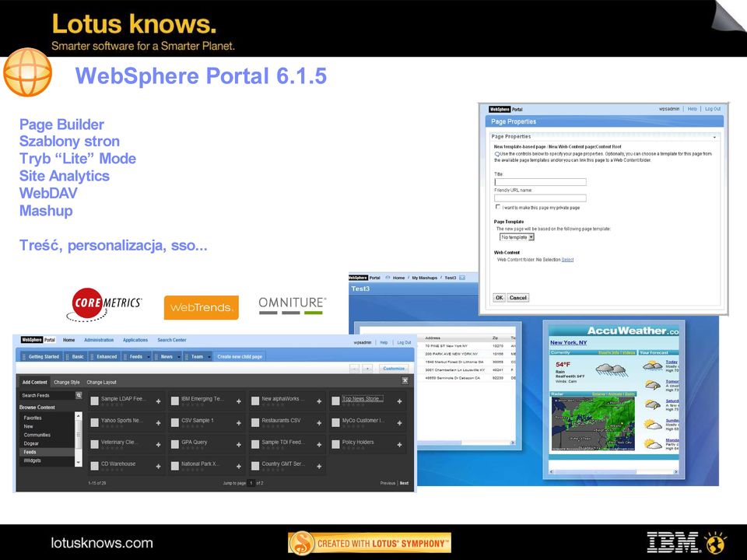This screenshot has width=747, height=560.
Task: Add the Sample LDAP Feed with its plus icon
Action: pyautogui.click(x=158, y=401)
